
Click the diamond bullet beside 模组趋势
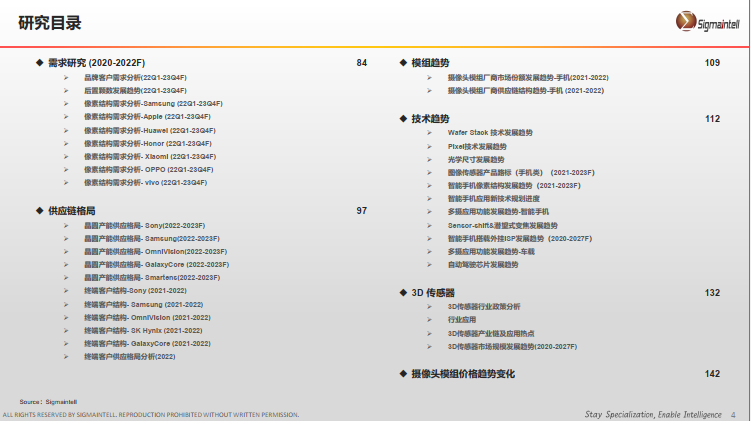tap(402, 63)
